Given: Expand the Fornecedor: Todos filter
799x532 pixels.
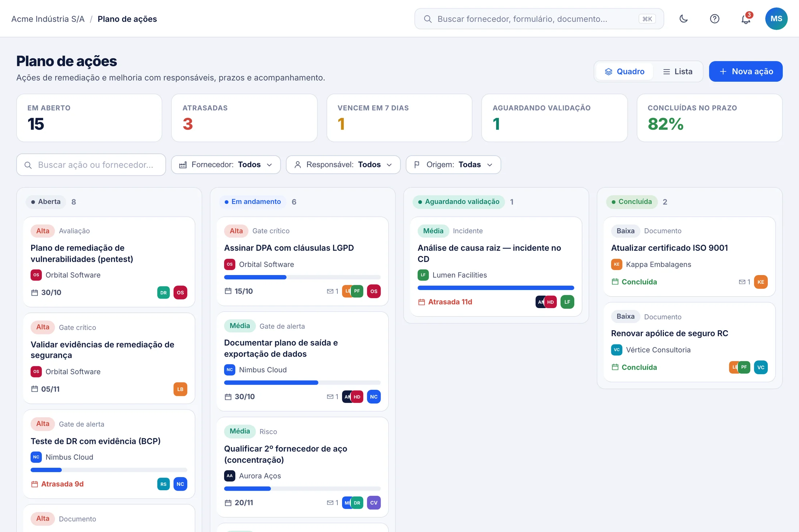Looking at the screenshot, I should [226, 165].
